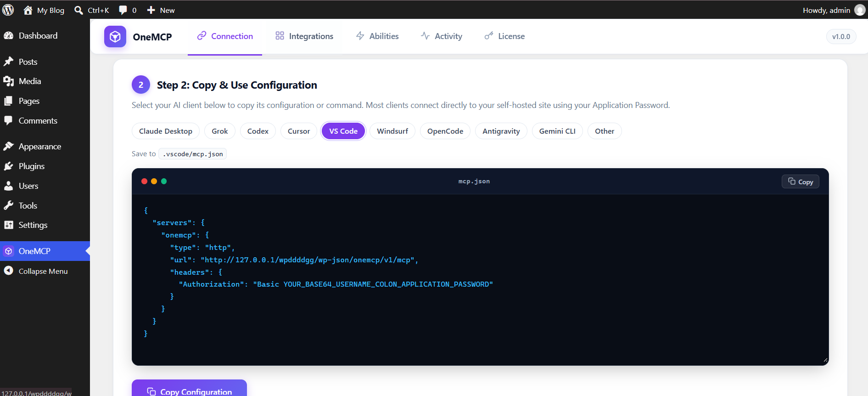The height and width of the screenshot is (396, 868).
Task: Select the VS Code client option
Action: pos(343,131)
